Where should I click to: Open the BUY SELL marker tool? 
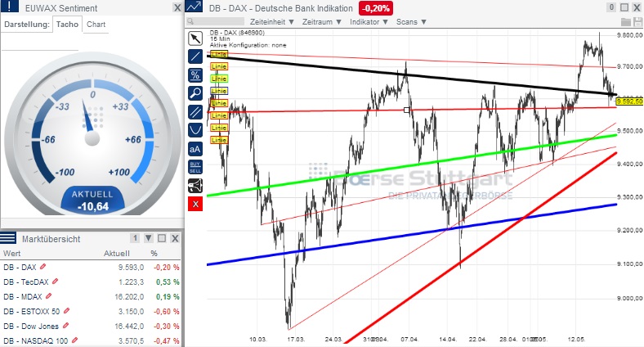pos(195,167)
